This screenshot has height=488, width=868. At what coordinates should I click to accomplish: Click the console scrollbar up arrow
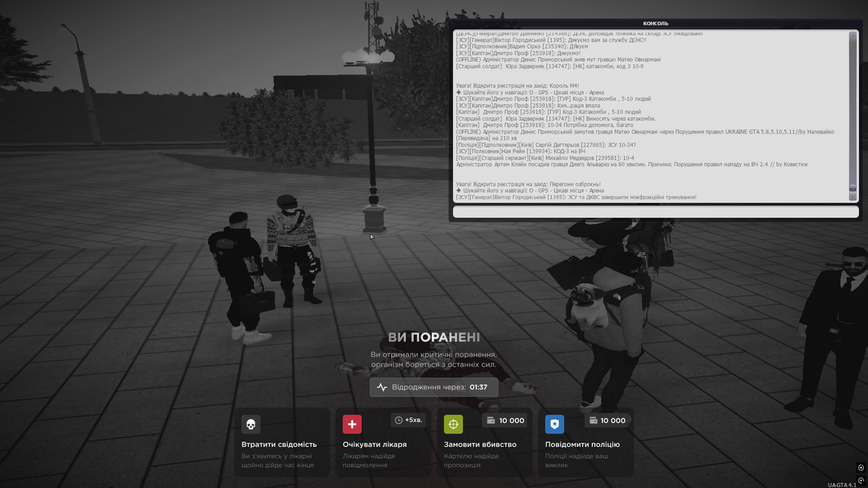point(853,35)
